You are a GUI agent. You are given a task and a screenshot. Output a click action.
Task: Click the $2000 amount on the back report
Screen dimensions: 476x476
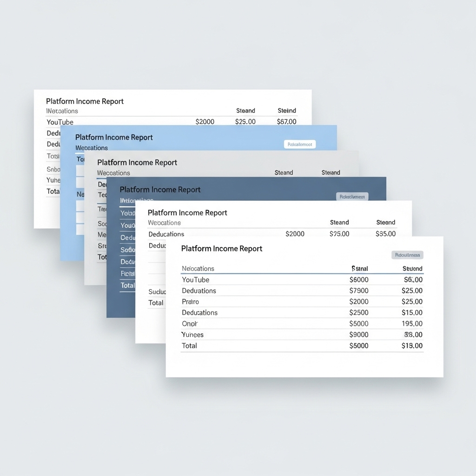point(205,121)
